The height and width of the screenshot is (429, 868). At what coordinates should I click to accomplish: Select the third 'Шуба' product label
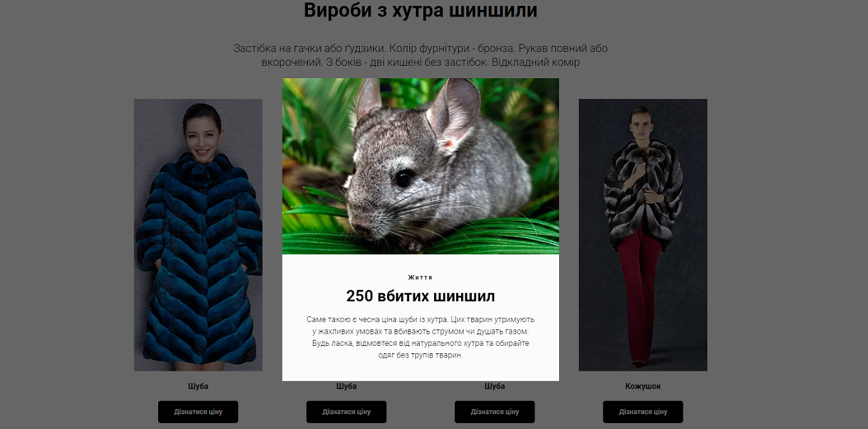pos(494,386)
